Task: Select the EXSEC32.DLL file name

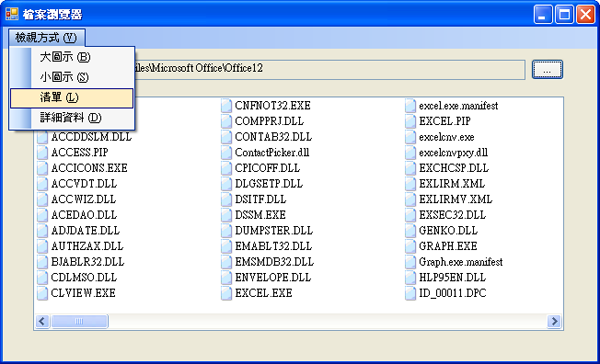Action: point(452,215)
